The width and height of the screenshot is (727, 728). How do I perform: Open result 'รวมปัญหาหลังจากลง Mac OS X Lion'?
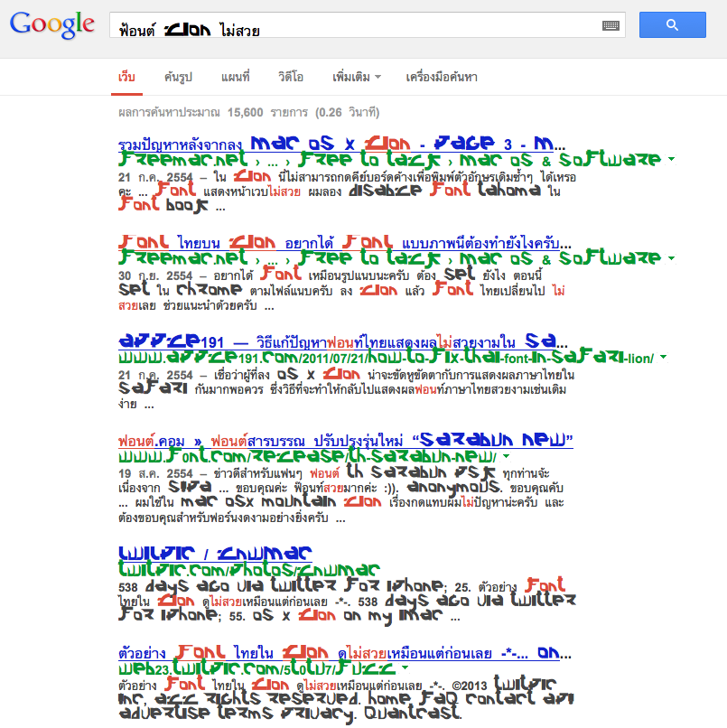[x=342, y=144]
